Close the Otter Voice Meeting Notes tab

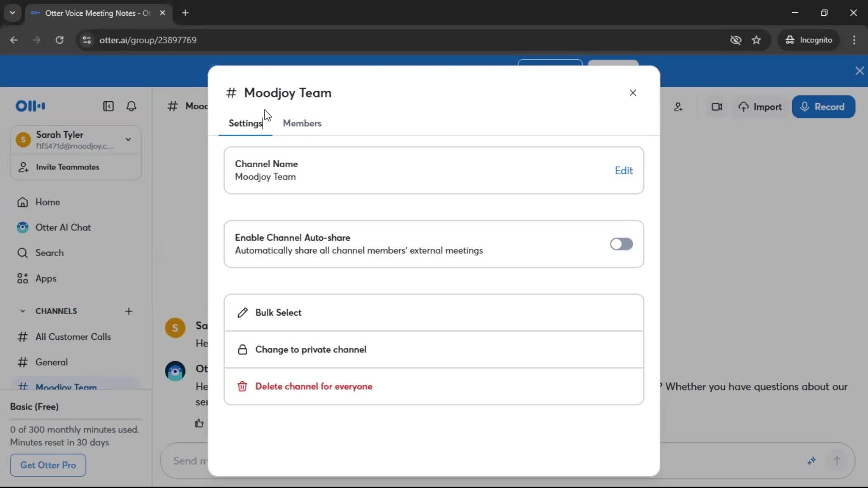[162, 13]
